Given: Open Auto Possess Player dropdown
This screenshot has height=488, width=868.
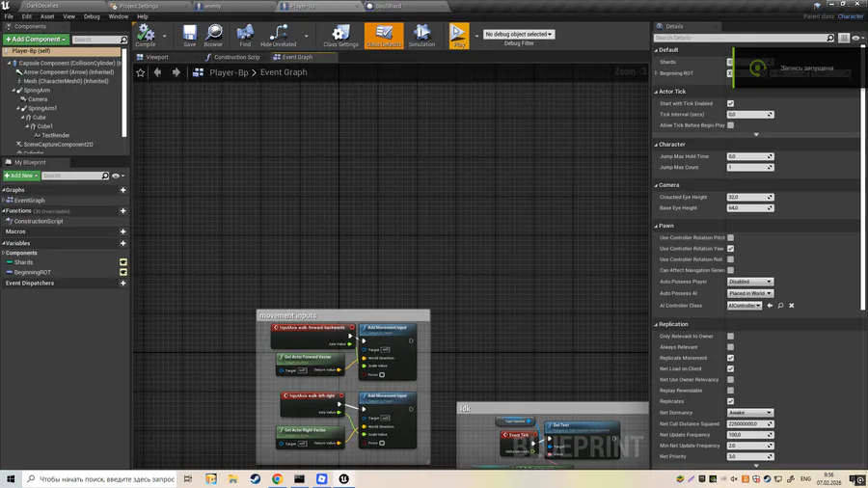Looking at the screenshot, I should click(x=749, y=282).
